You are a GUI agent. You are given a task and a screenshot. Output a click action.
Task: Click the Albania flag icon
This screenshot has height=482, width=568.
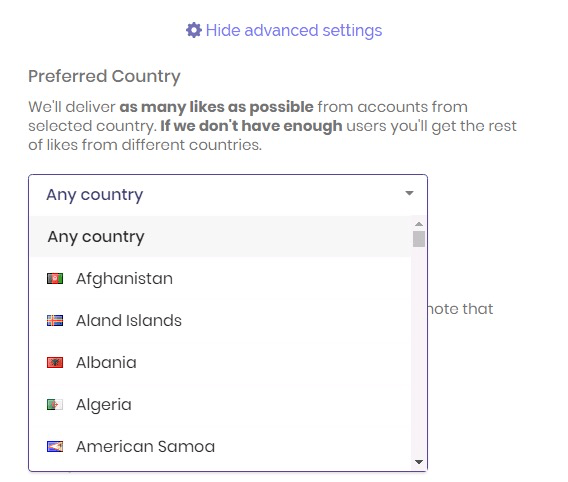[55, 362]
